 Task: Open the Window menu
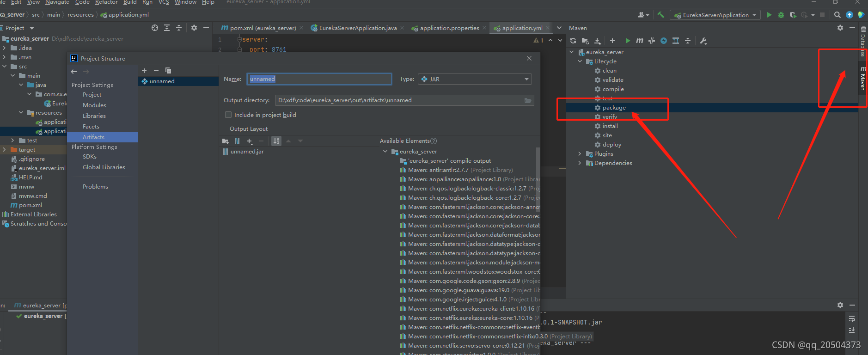185,2
